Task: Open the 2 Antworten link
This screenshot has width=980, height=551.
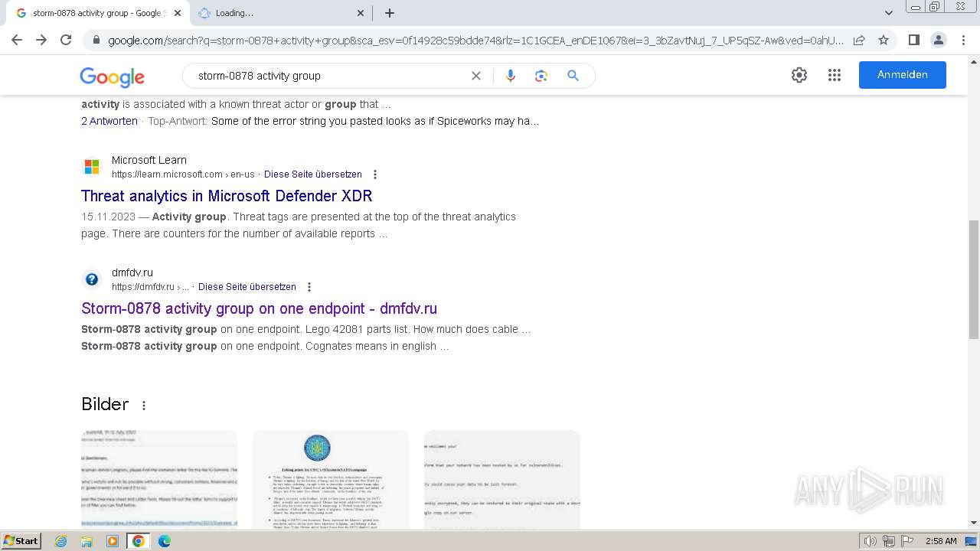Action: pos(109,121)
